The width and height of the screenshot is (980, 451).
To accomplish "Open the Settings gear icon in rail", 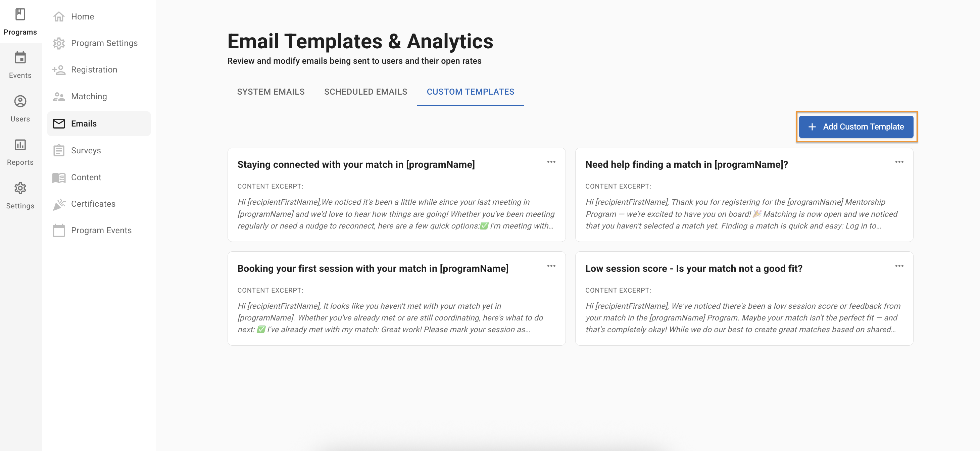I will coord(20,188).
